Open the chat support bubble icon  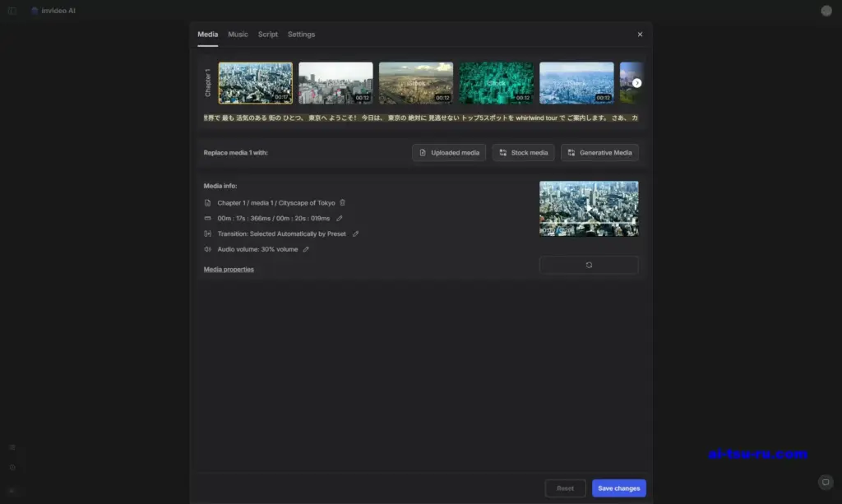click(826, 482)
